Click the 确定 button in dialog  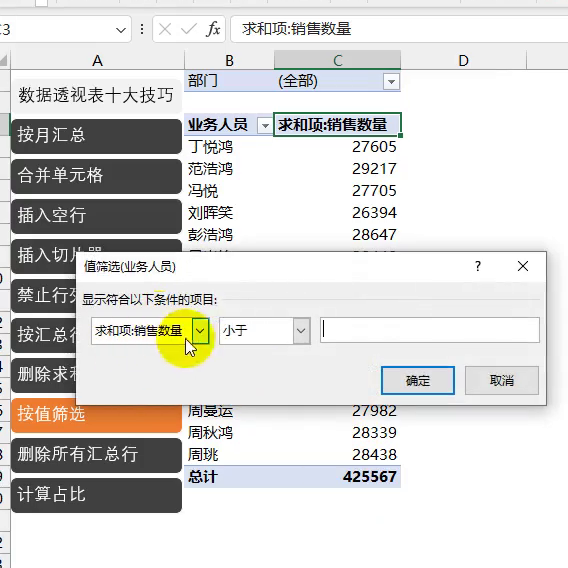click(x=418, y=380)
